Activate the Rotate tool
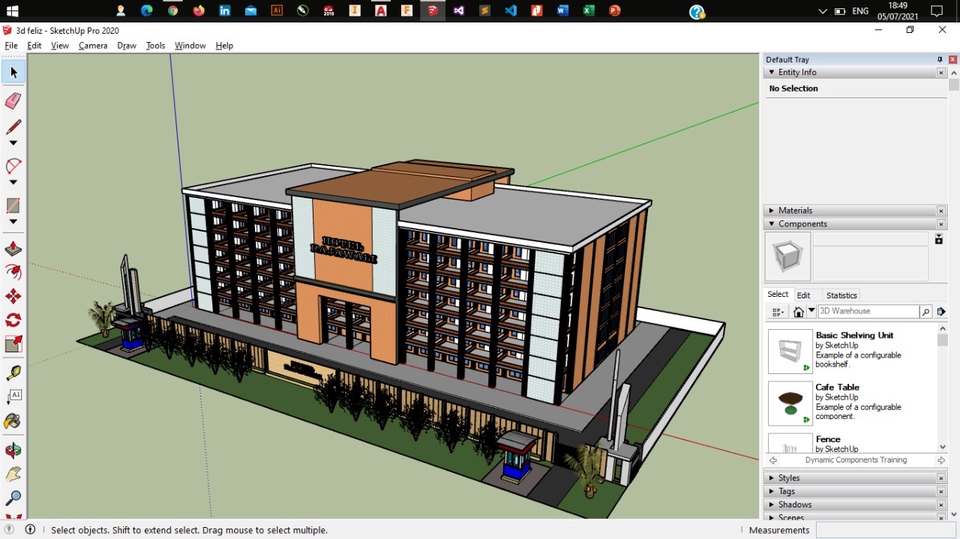Viewport: 960px width, 539px height. pyautogui.click(x=13, y=320)
